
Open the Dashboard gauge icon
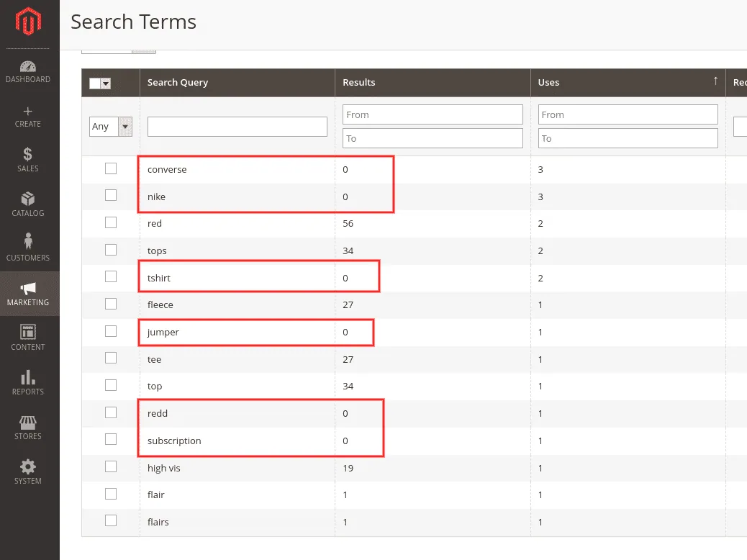pyautogui.click(x=27, y=66)
